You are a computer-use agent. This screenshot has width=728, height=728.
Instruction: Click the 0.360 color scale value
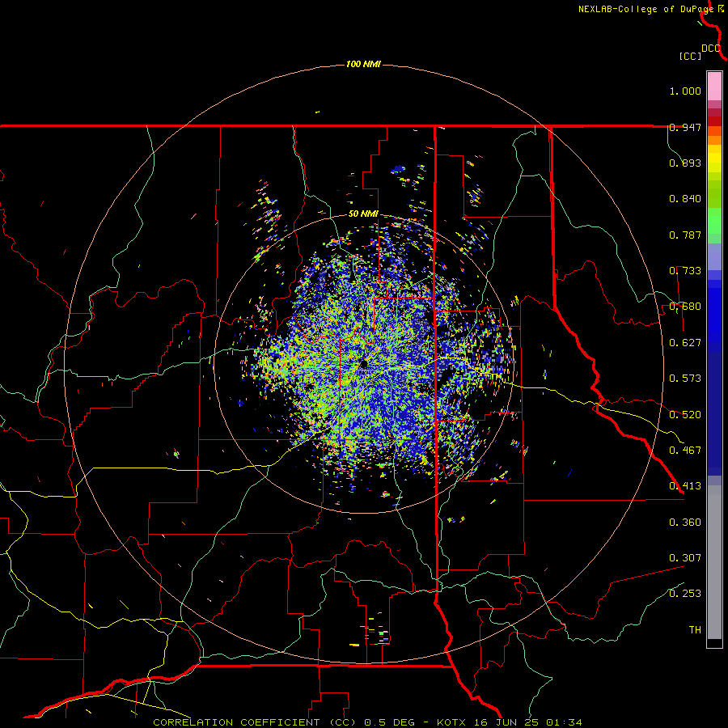coord(685,523)
